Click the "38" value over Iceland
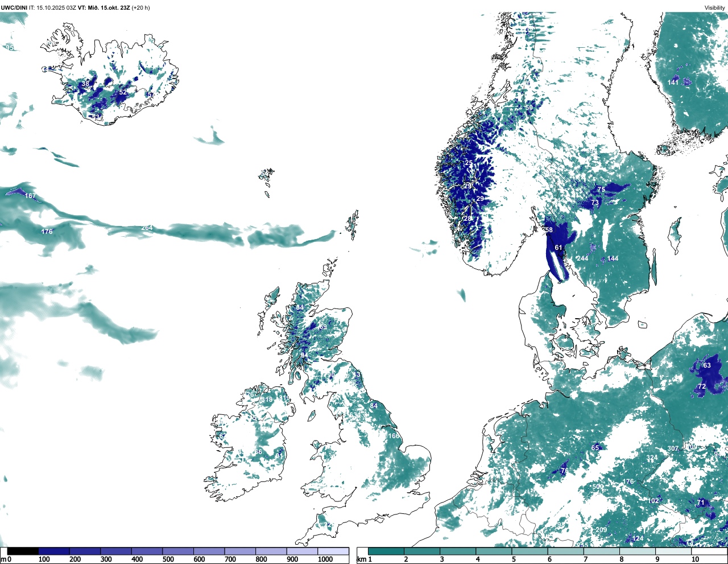The height and width of the screenshot is (564, 728). (85, 84)
